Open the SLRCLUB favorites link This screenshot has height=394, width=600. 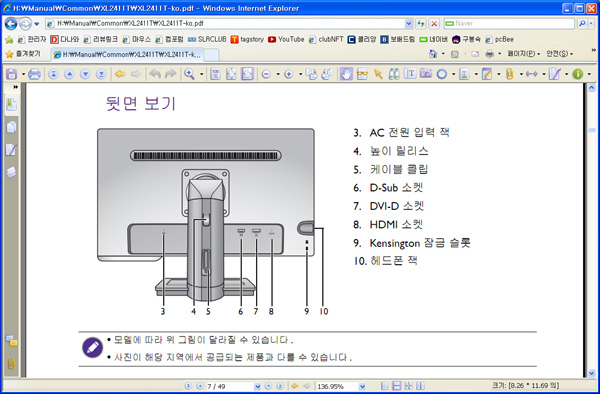click(x=207, y=39)
